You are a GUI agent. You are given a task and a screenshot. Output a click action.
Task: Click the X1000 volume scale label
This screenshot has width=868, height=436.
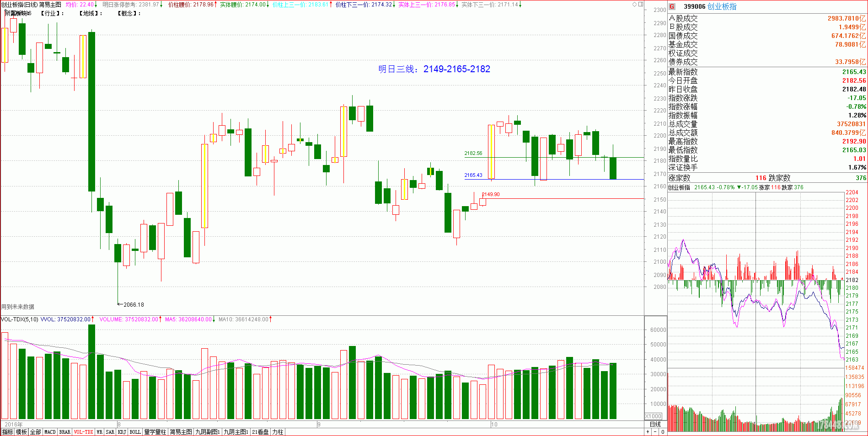(654, 416)
